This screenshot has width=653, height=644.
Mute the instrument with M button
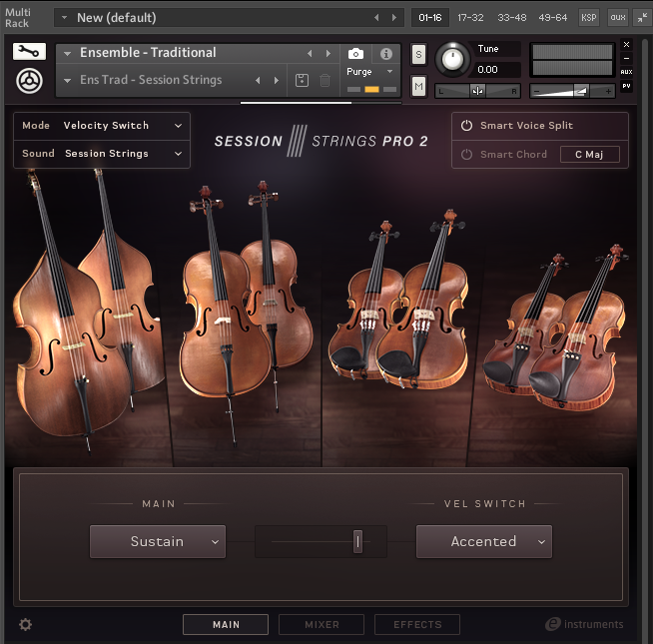coord(418,86)
